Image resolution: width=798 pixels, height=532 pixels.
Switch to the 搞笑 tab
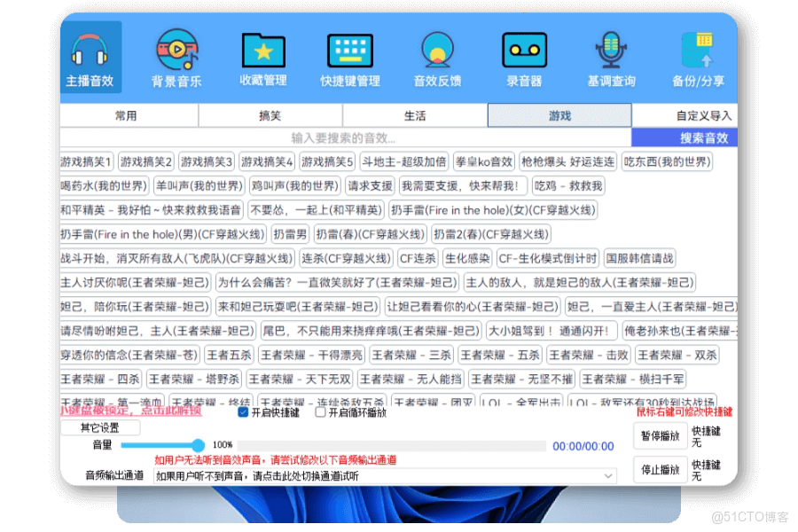(270, 115)
